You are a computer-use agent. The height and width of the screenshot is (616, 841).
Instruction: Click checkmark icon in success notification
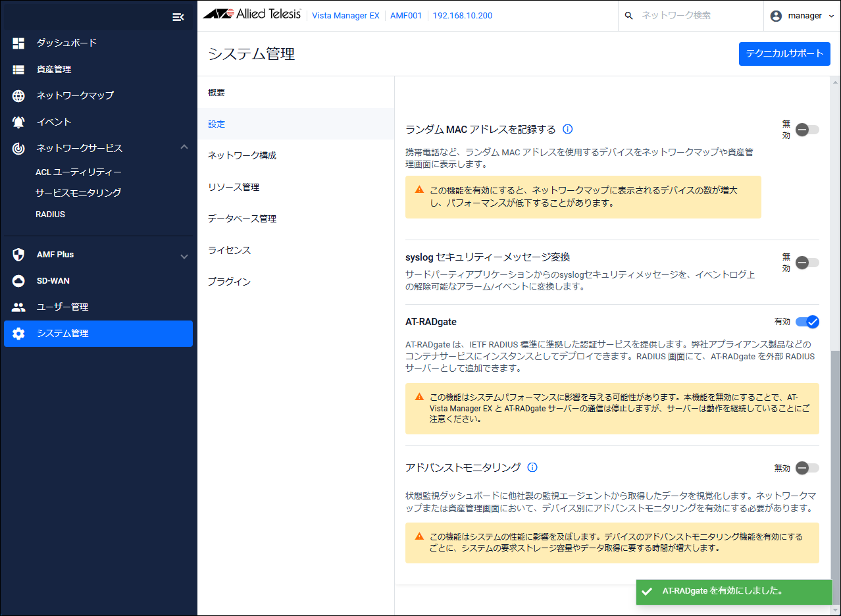[647, 591]
